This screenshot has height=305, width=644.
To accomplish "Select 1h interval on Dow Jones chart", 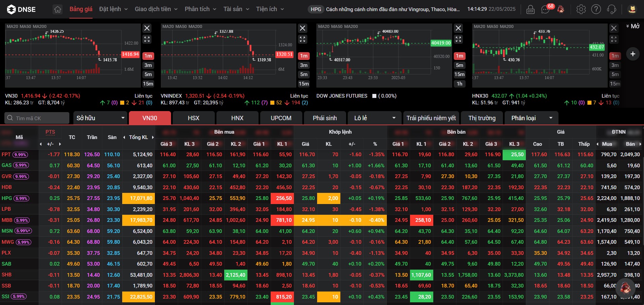I will [460, 84].
